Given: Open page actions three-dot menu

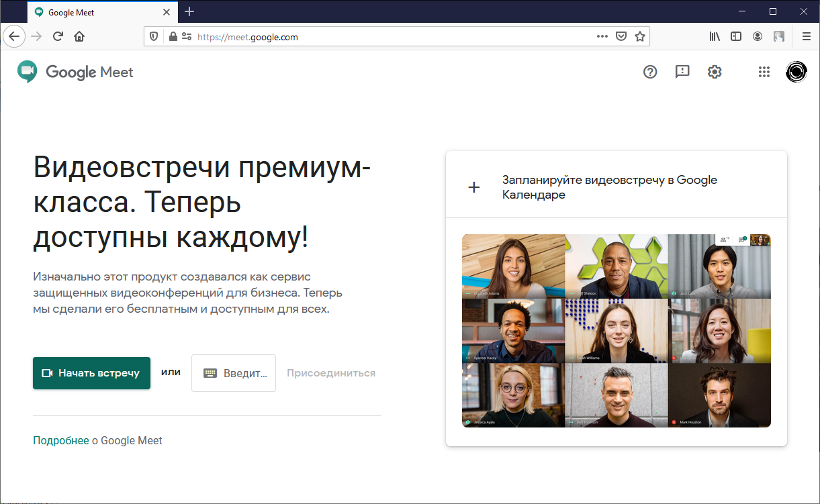Looking at the screenshot, I should (602, 36).
